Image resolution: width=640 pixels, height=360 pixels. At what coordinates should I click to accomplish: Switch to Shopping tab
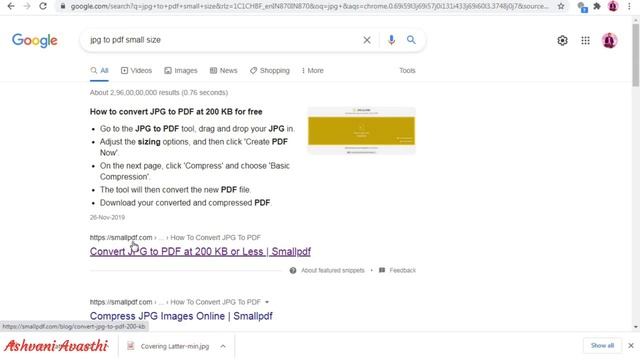(x=270, y=71)
